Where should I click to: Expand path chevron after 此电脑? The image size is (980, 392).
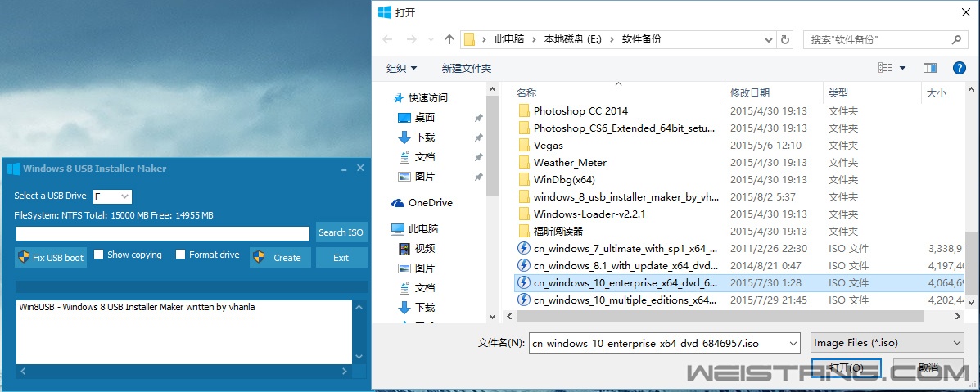(x=535, y=39)
